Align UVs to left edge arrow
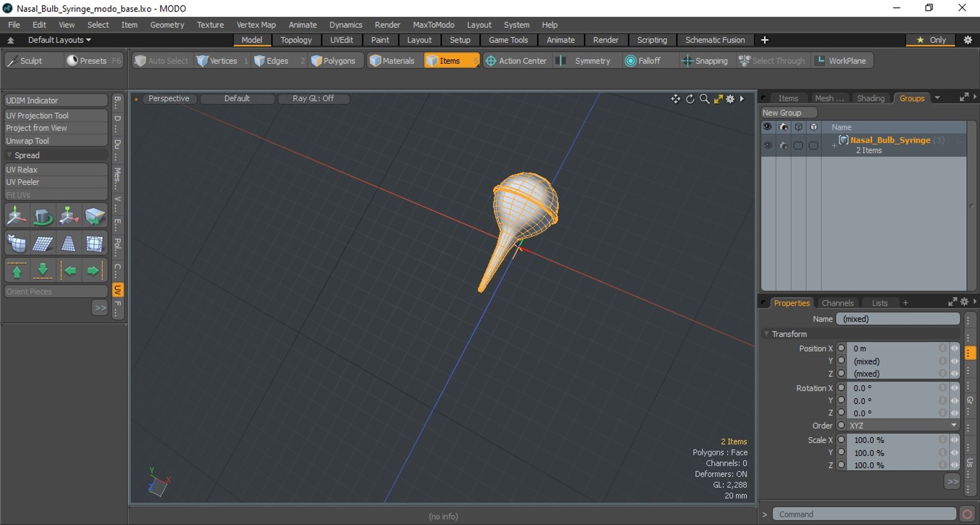The width and height of the screenshot is (980, 525). [69, 271]
